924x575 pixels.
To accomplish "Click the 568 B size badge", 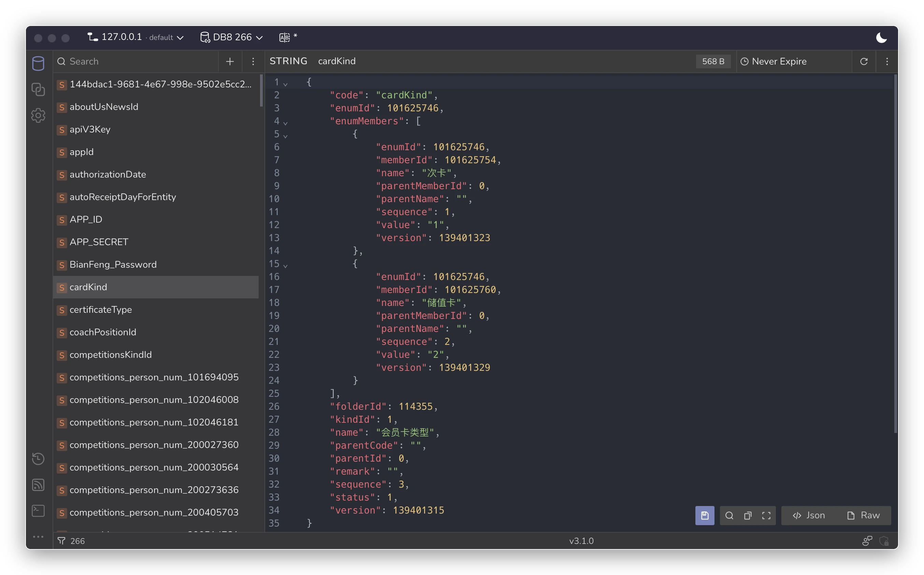I will click(x=713, y=61).
